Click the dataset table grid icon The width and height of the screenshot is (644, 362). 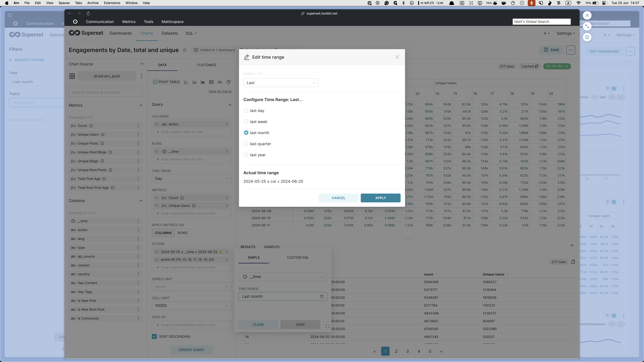pyautogui.click(x=72, y=76)
